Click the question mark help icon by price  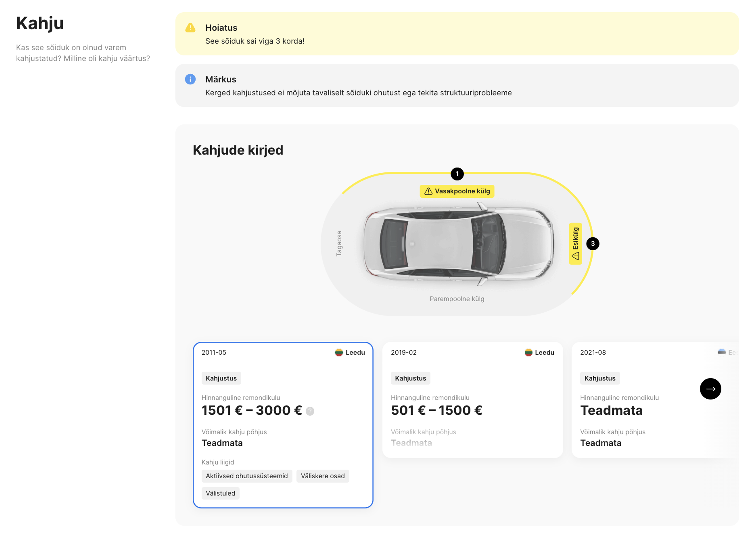310,411
